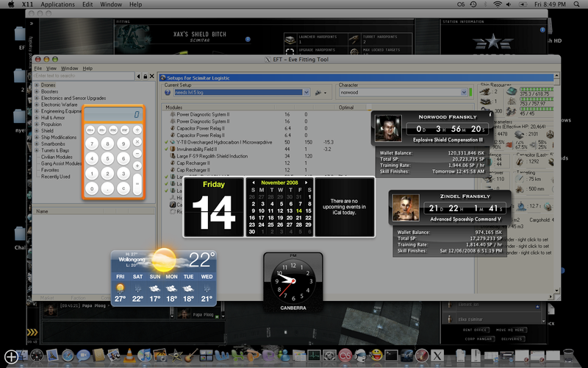
Task: Expand the Electronic Warfare node
Action: (x=36, y=105)
